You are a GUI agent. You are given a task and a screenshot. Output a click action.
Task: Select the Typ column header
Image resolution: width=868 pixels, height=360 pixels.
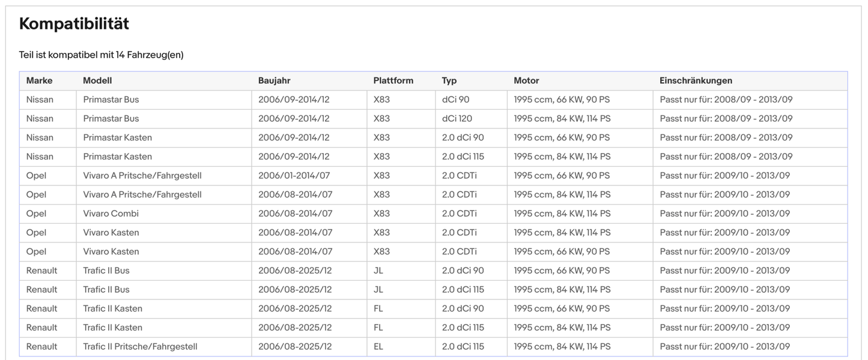[x=449, y=80]
